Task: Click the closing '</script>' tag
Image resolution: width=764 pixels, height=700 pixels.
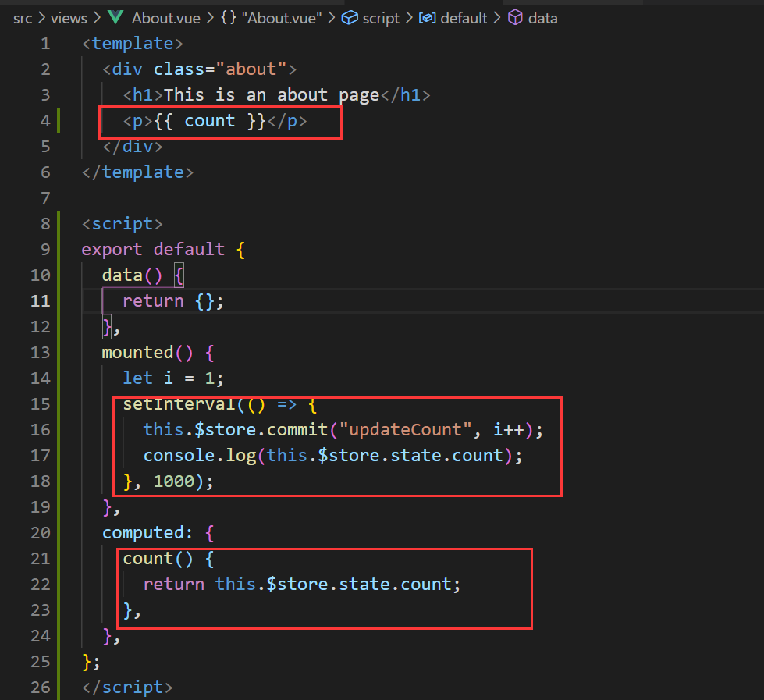Action: [127, 687]
